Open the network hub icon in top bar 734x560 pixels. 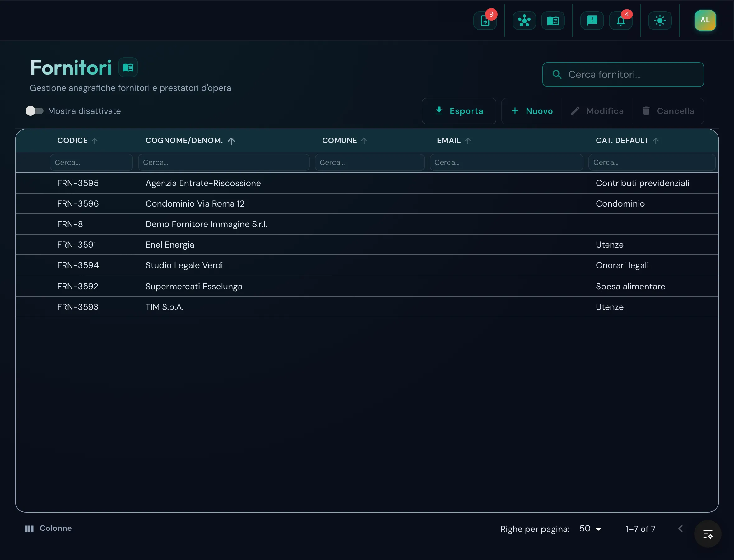(x=524, y=21)
